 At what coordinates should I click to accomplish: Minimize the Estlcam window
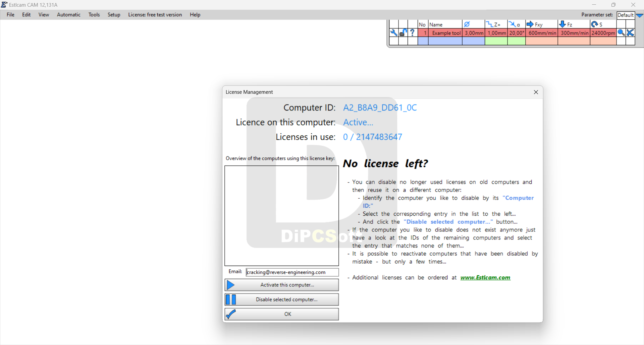coord(594,5)
